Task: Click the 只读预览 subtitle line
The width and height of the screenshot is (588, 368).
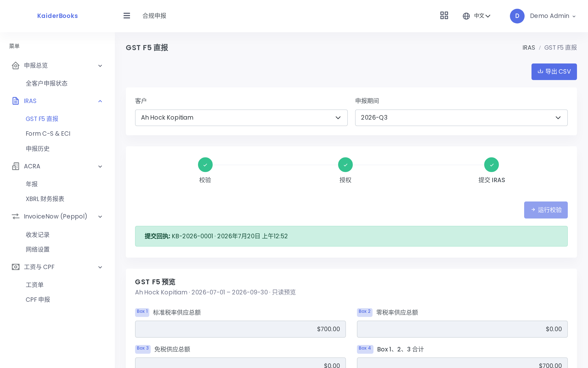Action: 215,292
